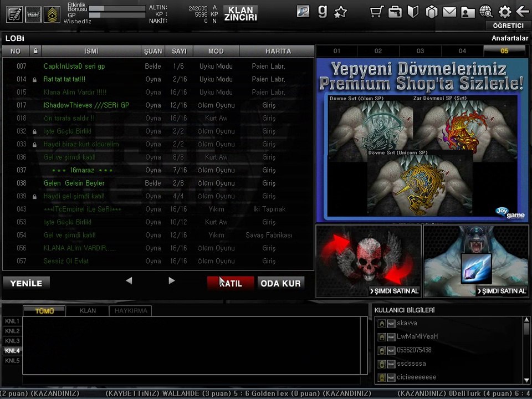The height and width of the screenshot is (399, 532).
Task: Select channel KNL2
Action: point(12,331)
